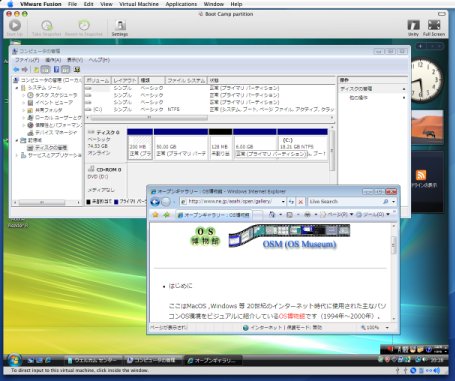The height and width of the screenshot is (381, 455).
Task: Expand 他の操作 arrow in actions pane
Action: click(x=404, y=98)
